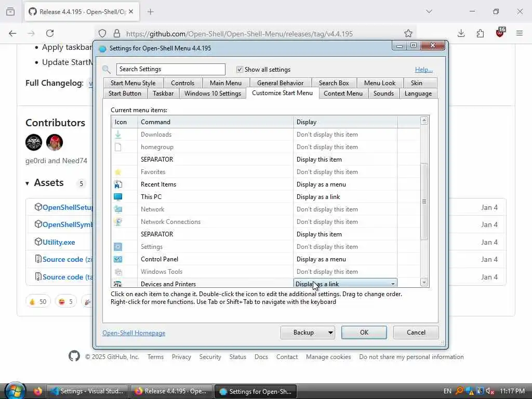532x399 pixels.
Task: Uncheck Show all settings
Action: pyautogui.click(x=240, y=70)
